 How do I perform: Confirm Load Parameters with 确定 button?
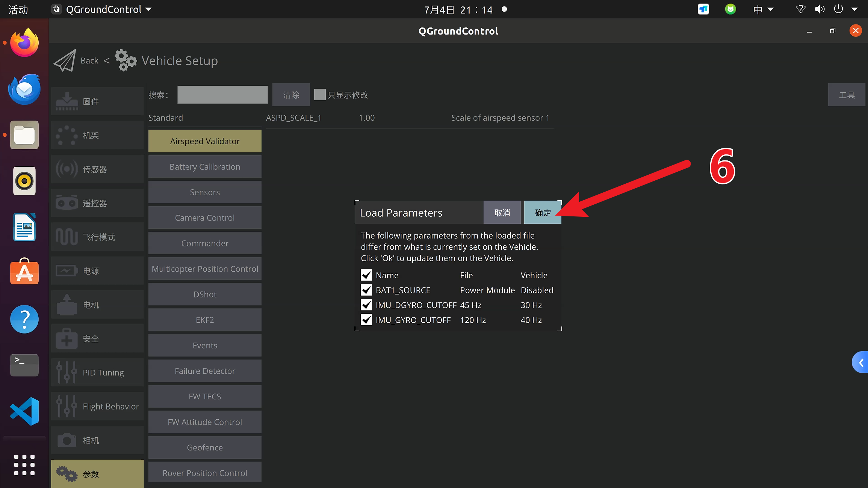point(543,213)
